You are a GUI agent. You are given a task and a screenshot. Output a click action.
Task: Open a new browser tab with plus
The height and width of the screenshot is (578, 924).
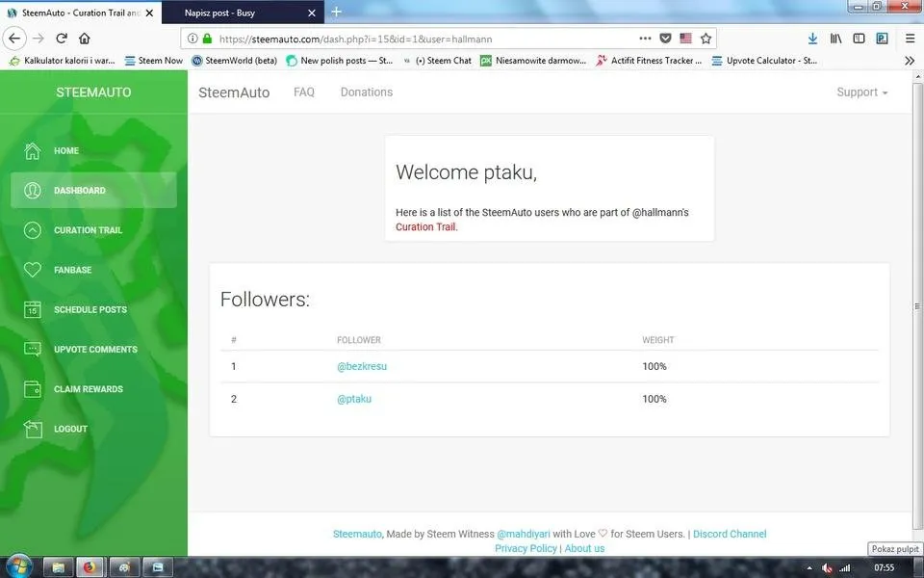pos(336,12)
